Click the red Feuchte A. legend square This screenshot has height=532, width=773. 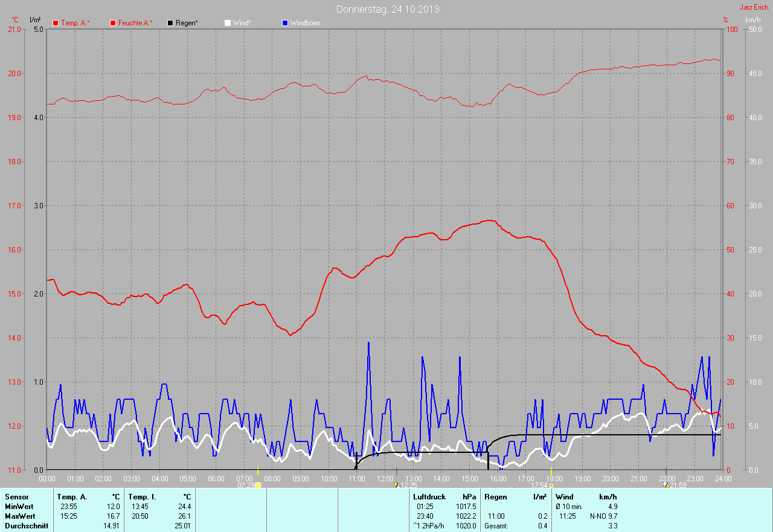tap(113, 23)
